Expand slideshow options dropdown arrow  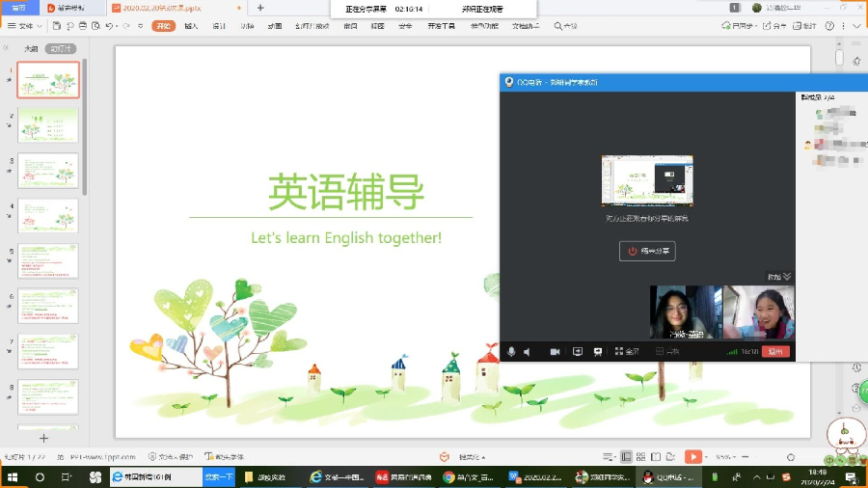tap(706, 457)
